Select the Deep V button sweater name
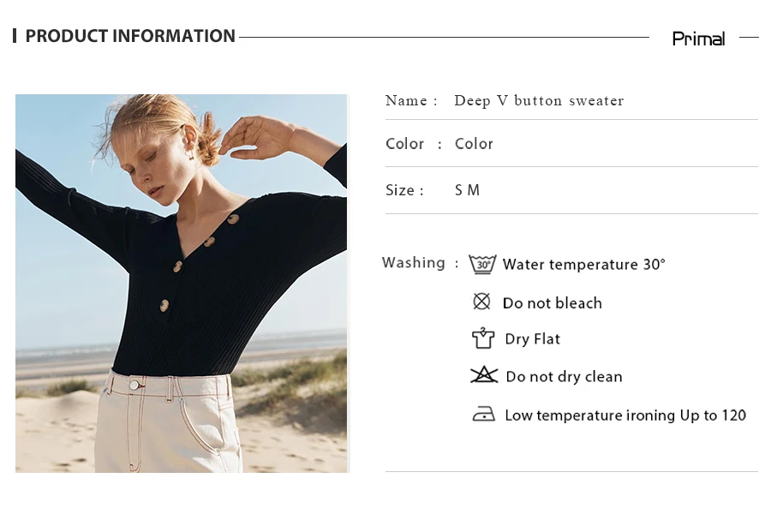771x532 pixels. pyautogui.click(x=539, y=101)
